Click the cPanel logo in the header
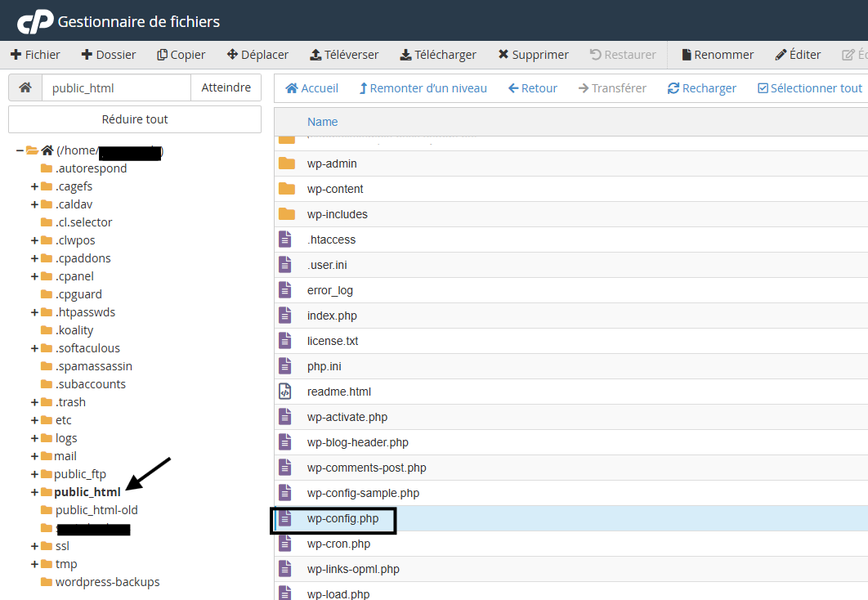868x600 pixels. coord(35,21)
